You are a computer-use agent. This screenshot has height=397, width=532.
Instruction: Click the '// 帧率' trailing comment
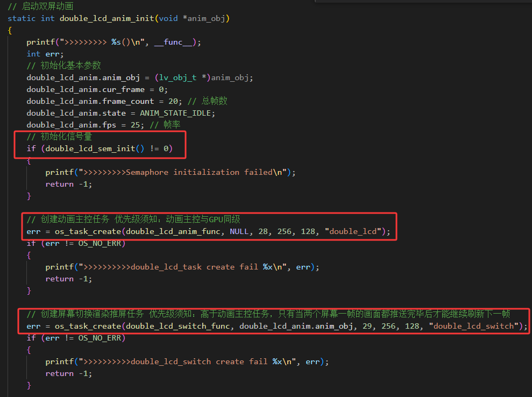tap(165, 125)
